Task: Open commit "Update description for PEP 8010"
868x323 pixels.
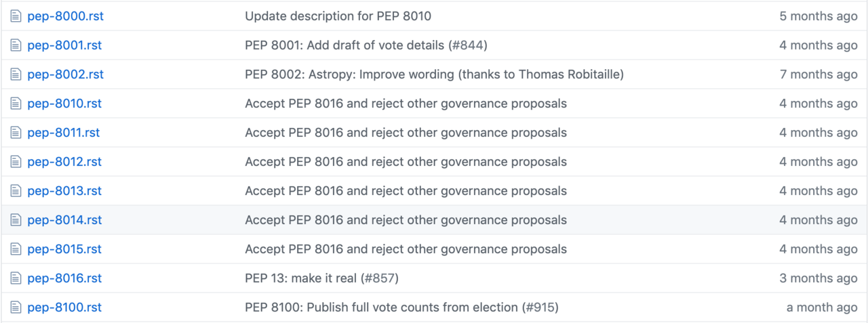Action: tap(338, 16)
